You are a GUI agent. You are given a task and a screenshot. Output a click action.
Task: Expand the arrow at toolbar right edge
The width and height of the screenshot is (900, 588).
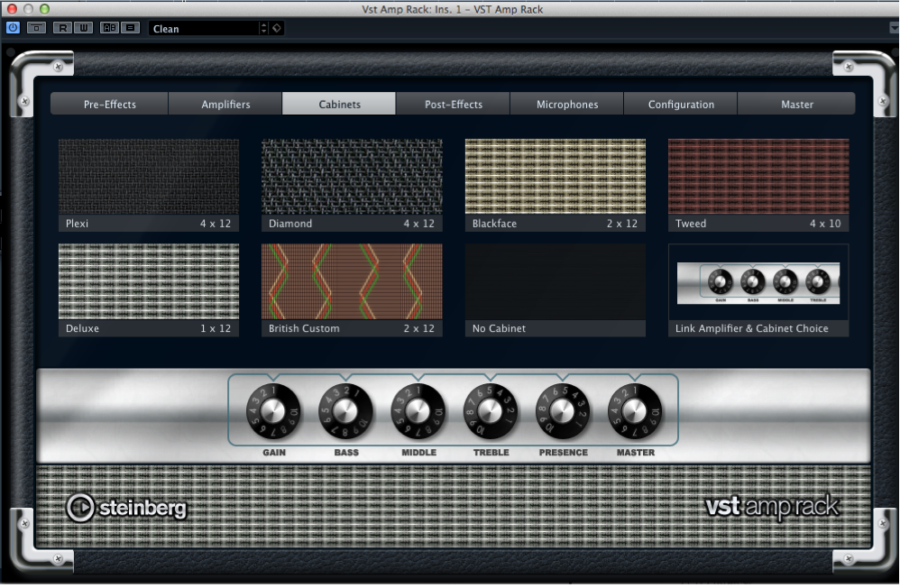click(894, 28)
